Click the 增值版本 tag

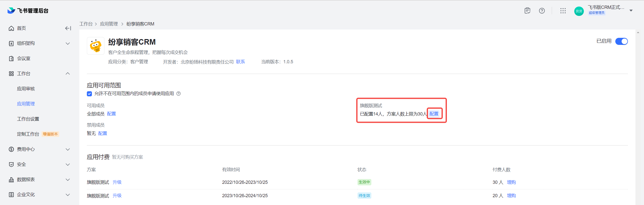tap(50, 134)
